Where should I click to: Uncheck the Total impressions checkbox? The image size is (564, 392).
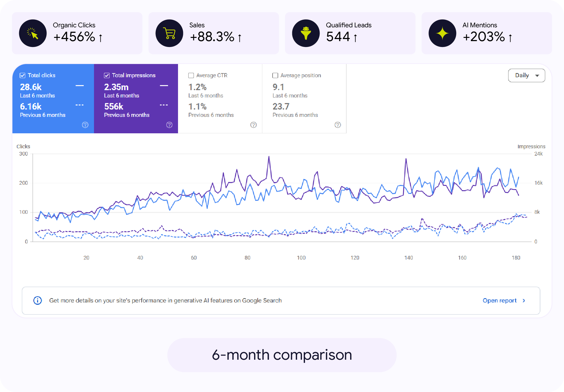[x=107, y=75]
